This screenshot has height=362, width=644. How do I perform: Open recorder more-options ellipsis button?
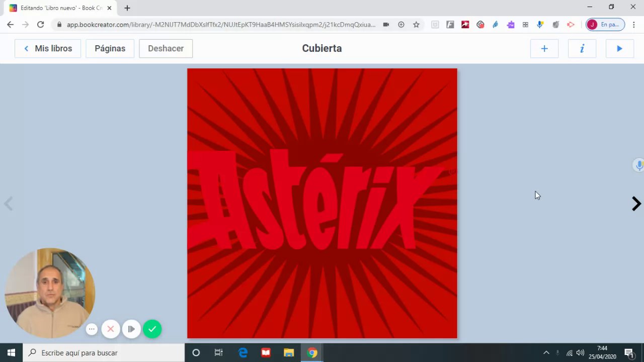[x=92, y=329]
